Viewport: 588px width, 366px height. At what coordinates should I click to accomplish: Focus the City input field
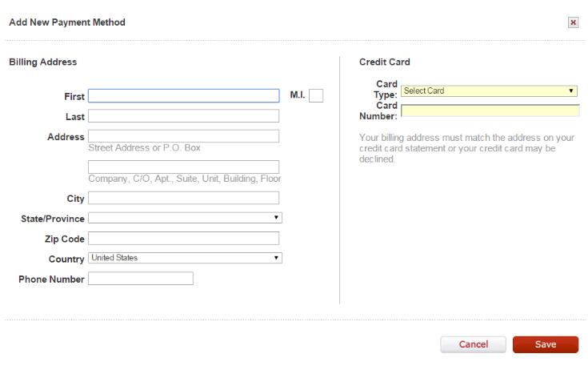(x=183, y=198)
